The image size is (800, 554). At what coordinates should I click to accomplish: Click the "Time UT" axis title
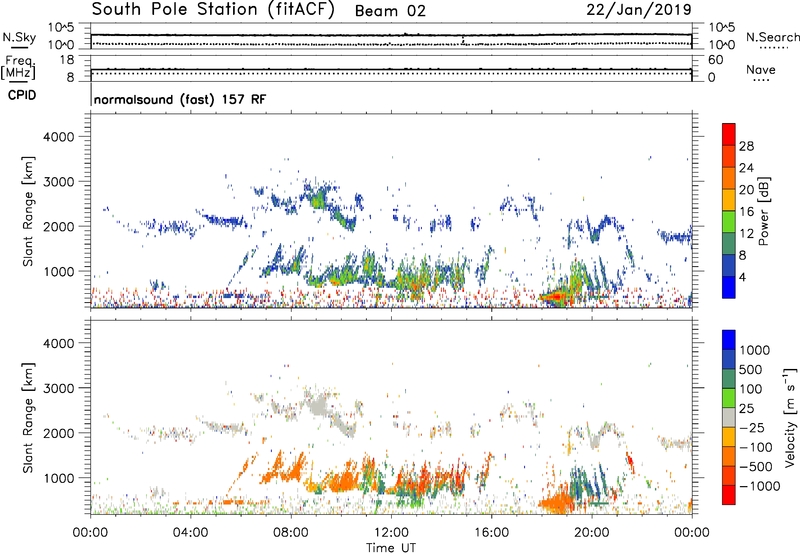tap(391, 548)
